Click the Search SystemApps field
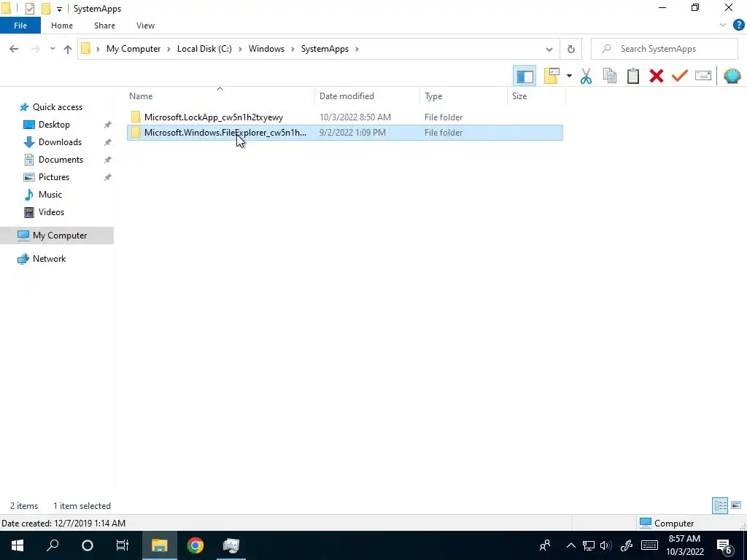Screen dimensions: 747x560 [x=664, y=49]
